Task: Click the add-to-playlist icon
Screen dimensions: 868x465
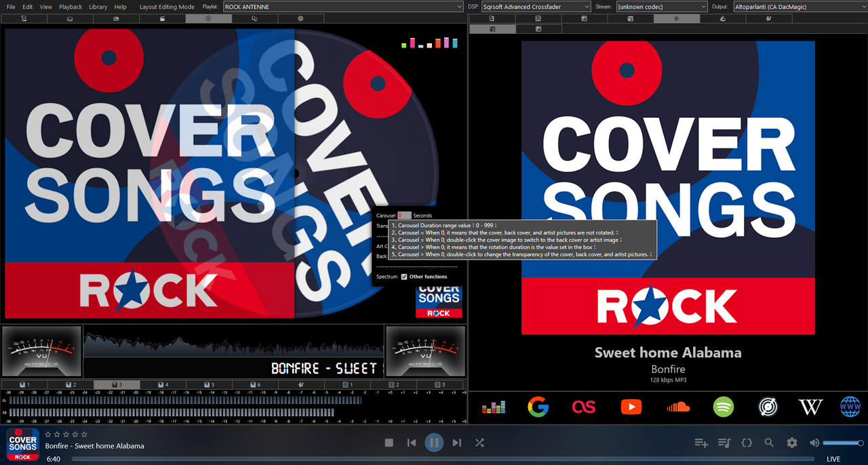Action: 701,443
